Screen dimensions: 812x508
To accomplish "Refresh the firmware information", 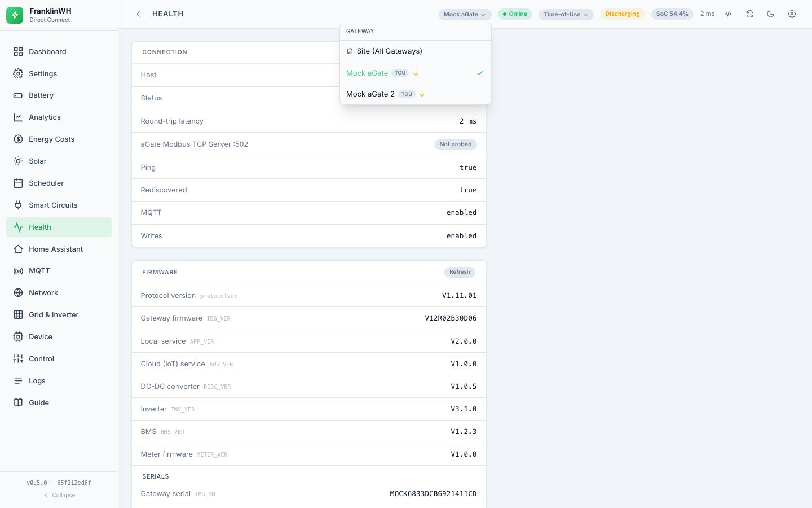I will [x=460, y=272].
